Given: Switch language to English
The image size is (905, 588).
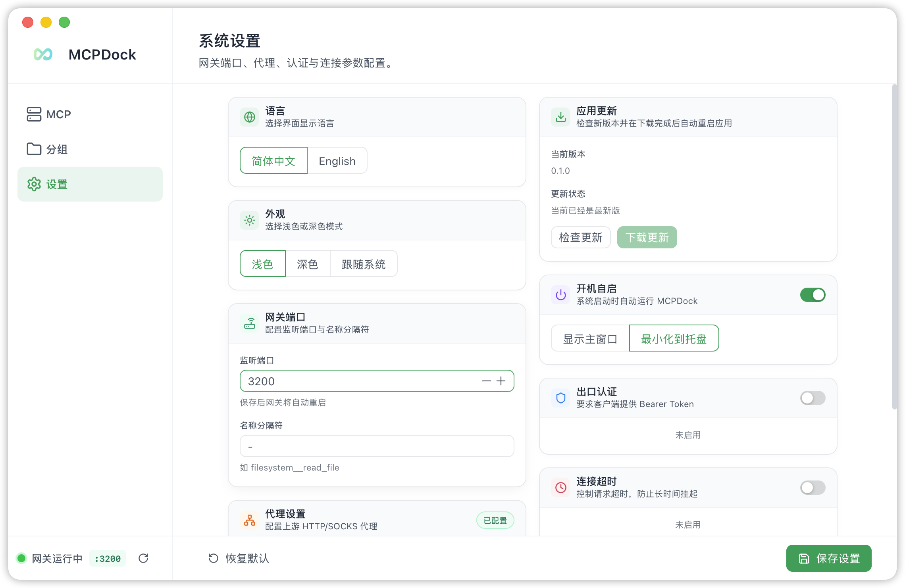Looking at the screenshot, I should pyautogui.click(x=337, y=161).
